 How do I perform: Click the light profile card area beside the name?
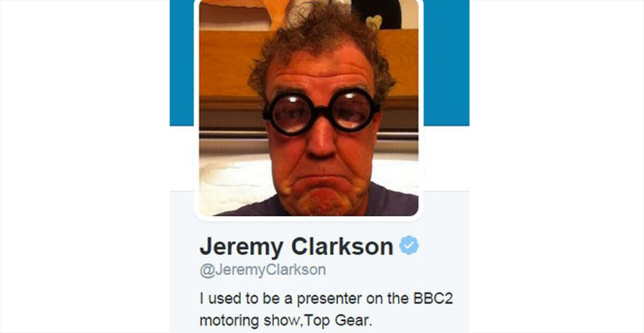pos(446,246)
